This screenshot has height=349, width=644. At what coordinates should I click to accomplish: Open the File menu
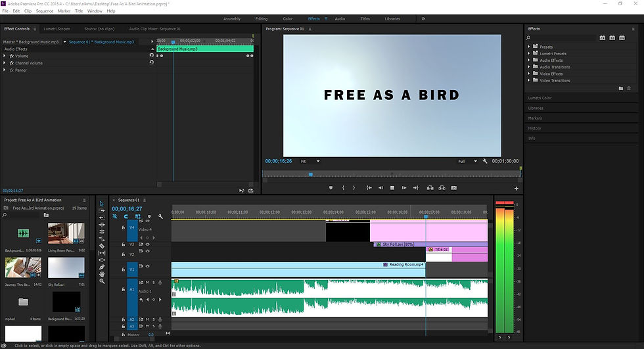pyautogui.click(x=5, y=11)
